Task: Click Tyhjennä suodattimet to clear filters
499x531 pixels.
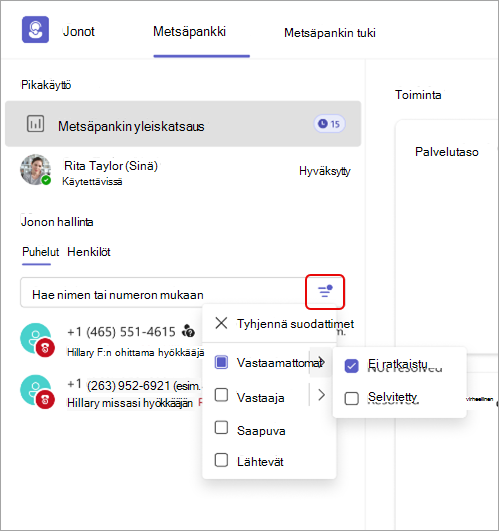Action: (x=295, y=324)
